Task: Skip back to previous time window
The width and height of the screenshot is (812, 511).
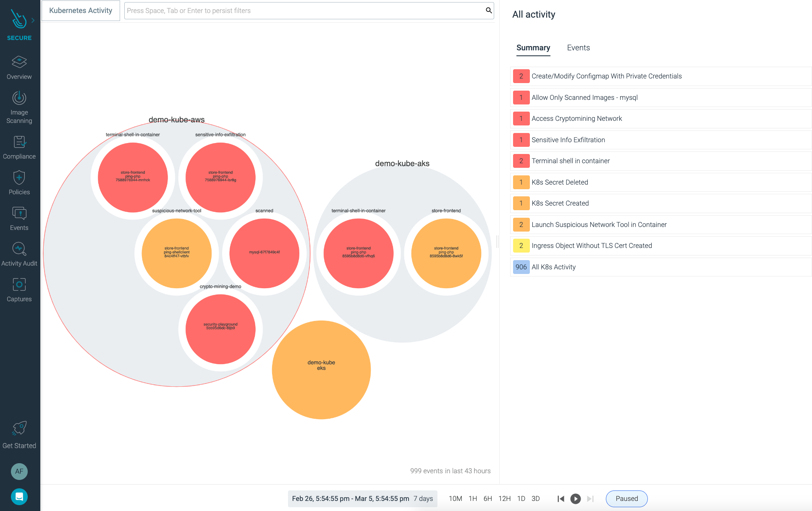Action: [561, 498]
